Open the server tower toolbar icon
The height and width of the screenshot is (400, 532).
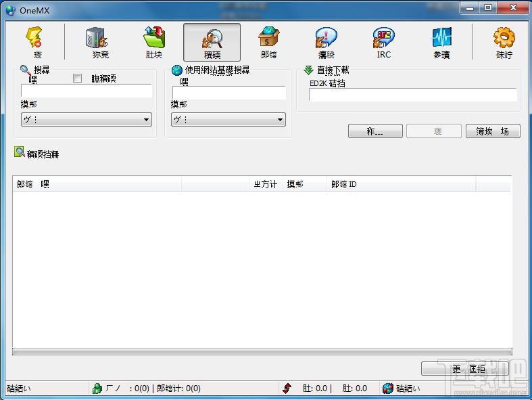click(97, 37)
